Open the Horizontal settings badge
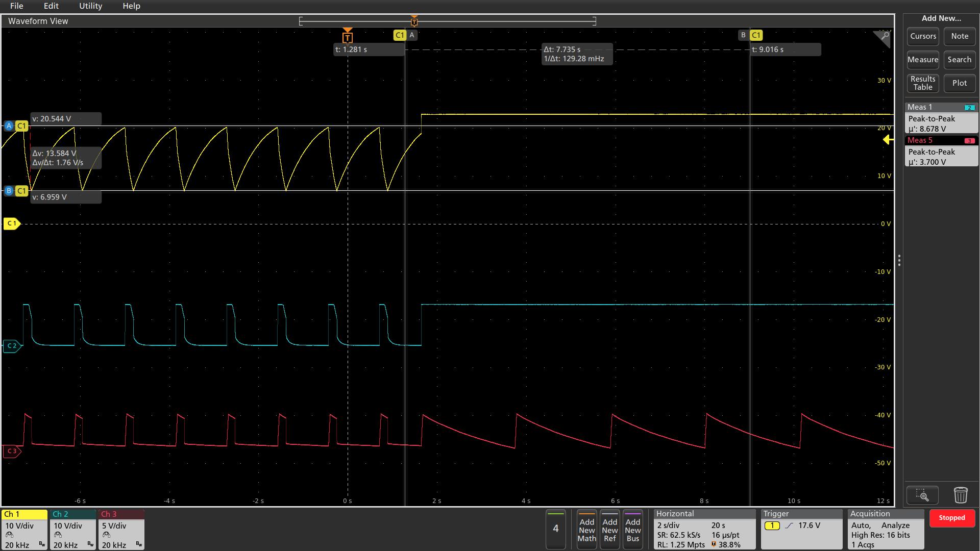This screenshot has height=551, width=980. 704,530
